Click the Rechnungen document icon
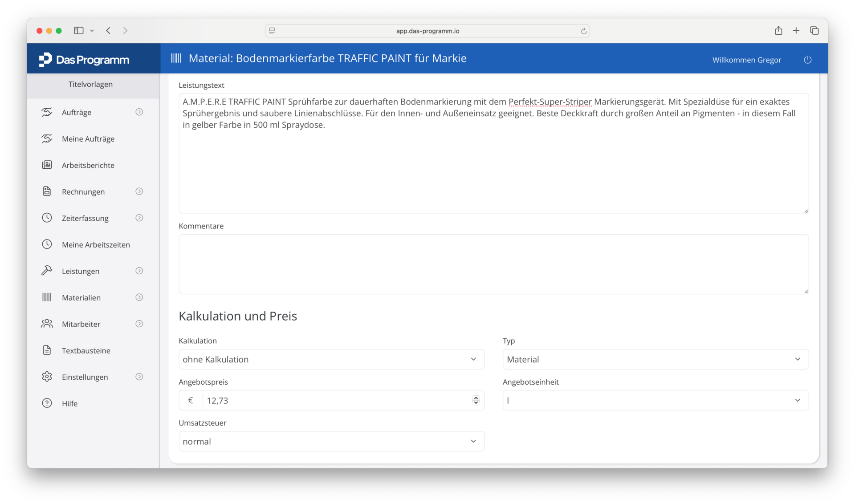Viewport: 855px width, 504px height. coord(47,191)
